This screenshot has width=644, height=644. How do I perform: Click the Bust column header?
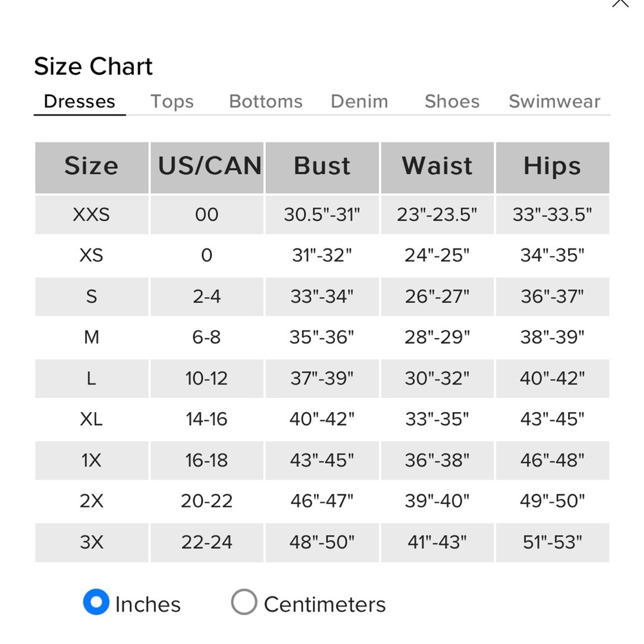(322, 167)
